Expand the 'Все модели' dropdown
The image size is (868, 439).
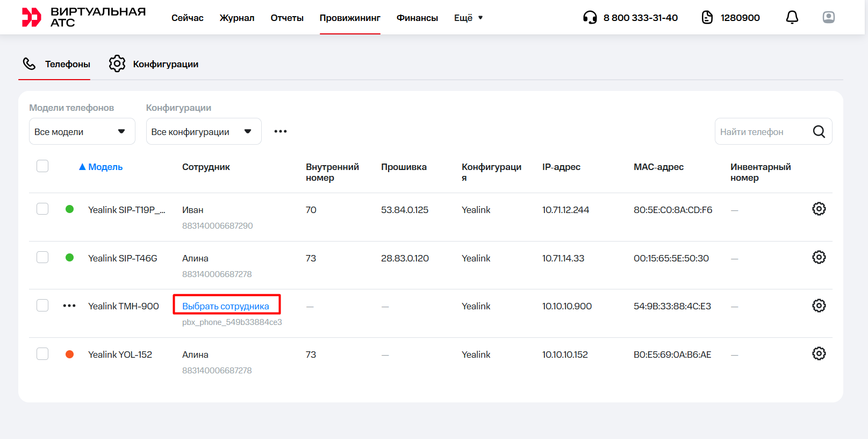82,132
